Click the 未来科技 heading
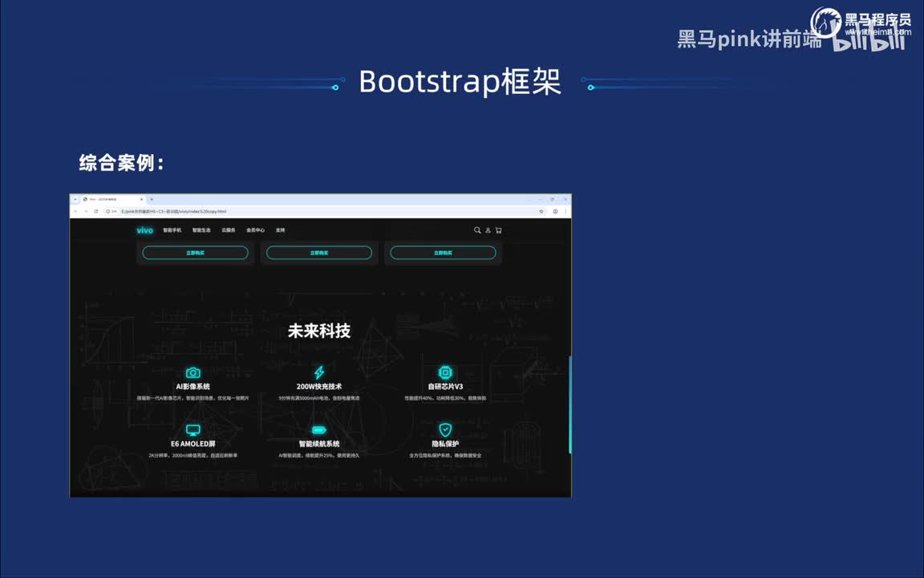This screenshot has width=924, height=578. pyautogui.click(x=318, y=331)
